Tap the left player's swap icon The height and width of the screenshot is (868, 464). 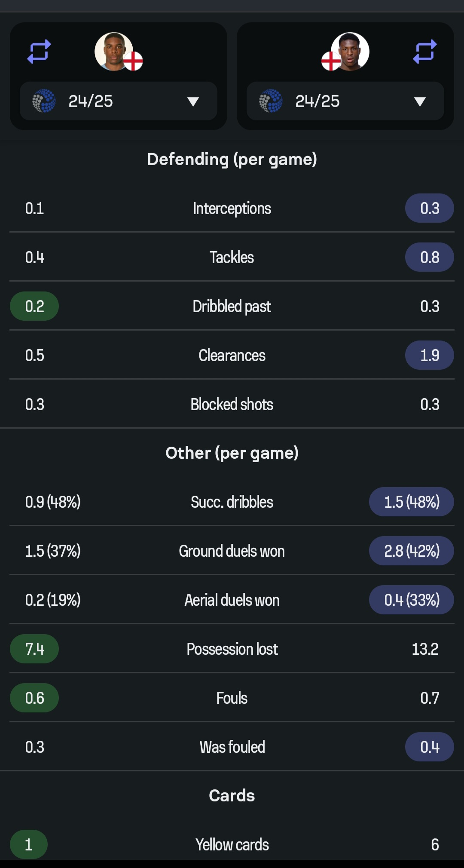pyautogui.click(x=39, y=52)
